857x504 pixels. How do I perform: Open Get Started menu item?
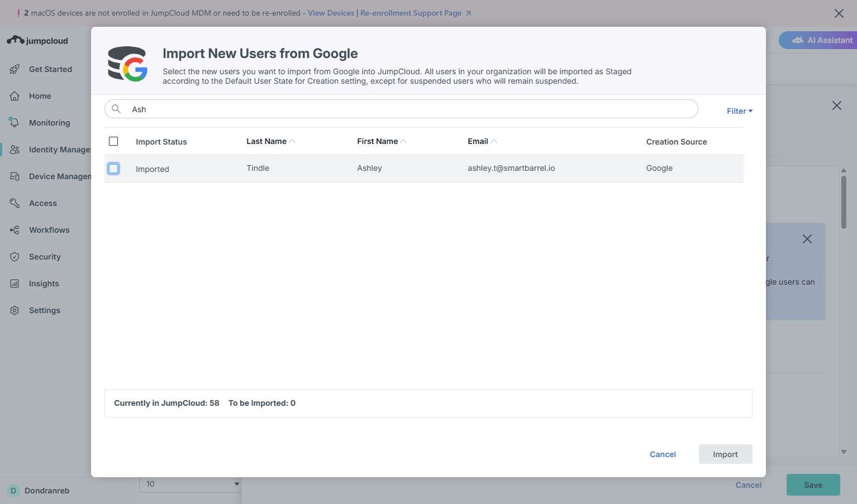tap(50, 69)
